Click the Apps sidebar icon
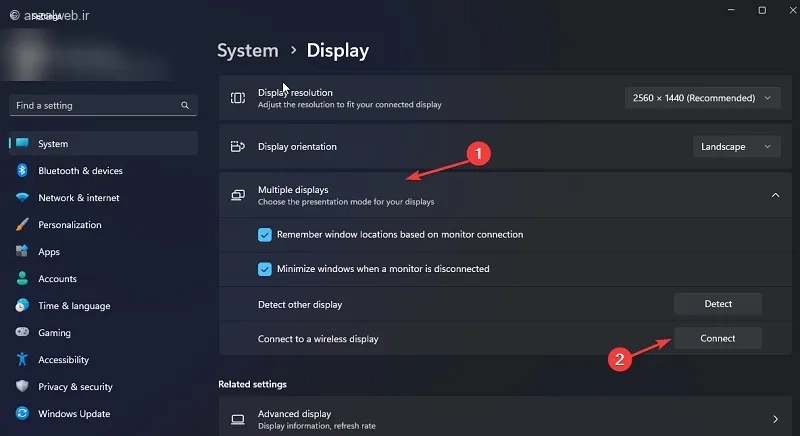The image size is (800, 436). coord(22,251)
